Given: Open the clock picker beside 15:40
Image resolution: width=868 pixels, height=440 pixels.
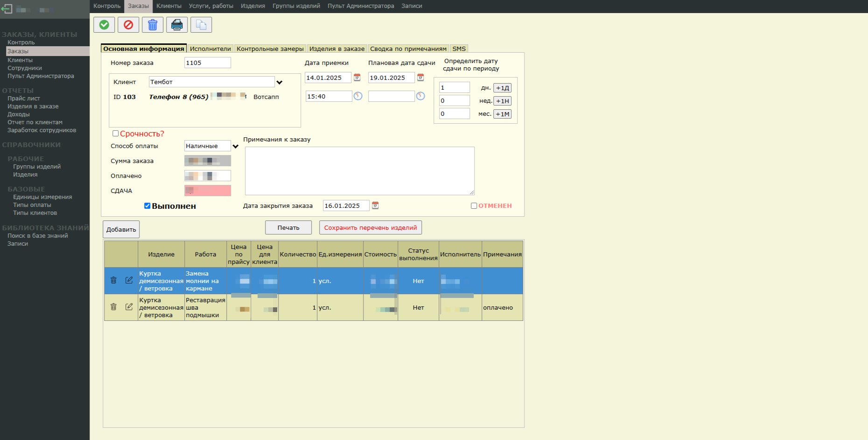Looking at the screenshot, I should [358, 96].
